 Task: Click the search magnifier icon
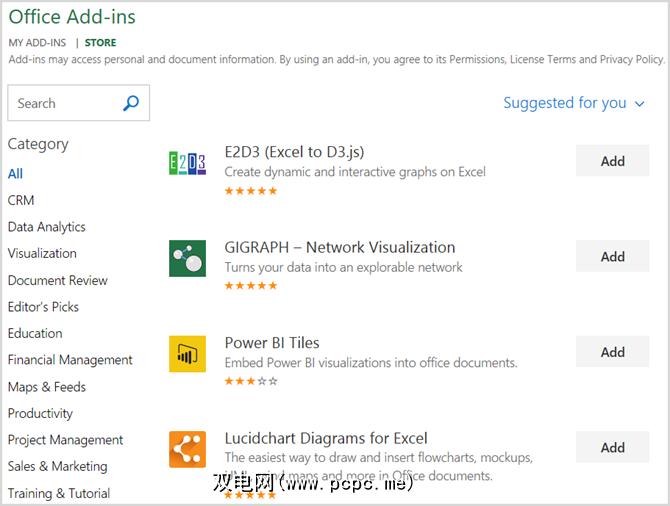pyautogui.click(x=131, y=103)
